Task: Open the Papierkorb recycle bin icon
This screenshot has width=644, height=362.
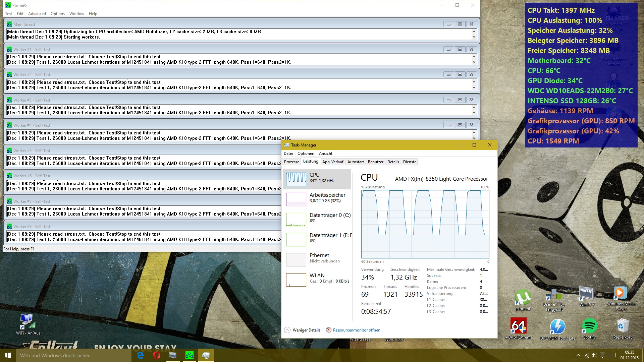Action: 623,326
